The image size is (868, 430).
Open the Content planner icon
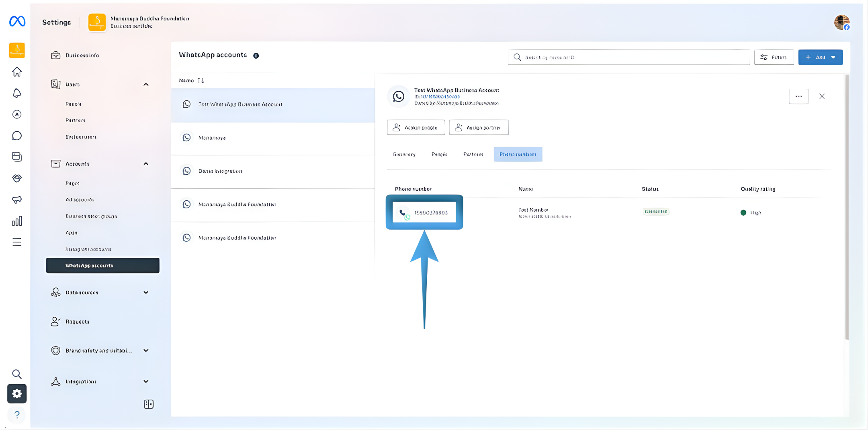pos(17,157)
